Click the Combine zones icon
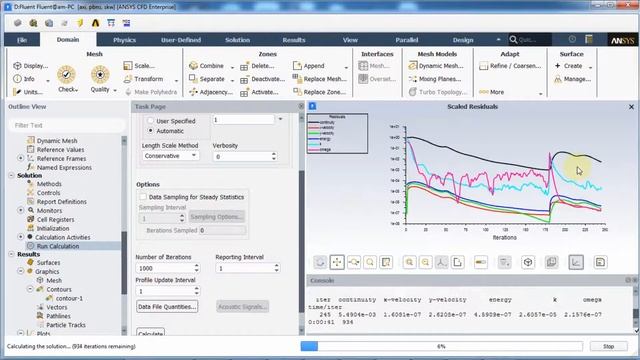Viewport: 640px width, 360px height. pos(193,66)
